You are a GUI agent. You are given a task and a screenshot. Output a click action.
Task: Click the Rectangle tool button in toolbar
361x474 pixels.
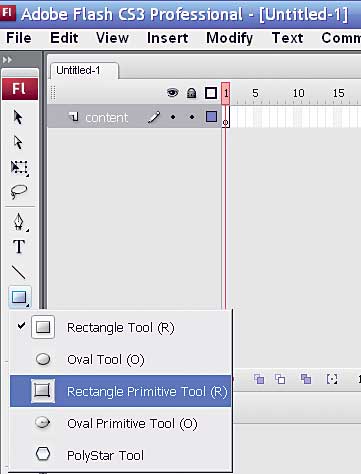19,297
